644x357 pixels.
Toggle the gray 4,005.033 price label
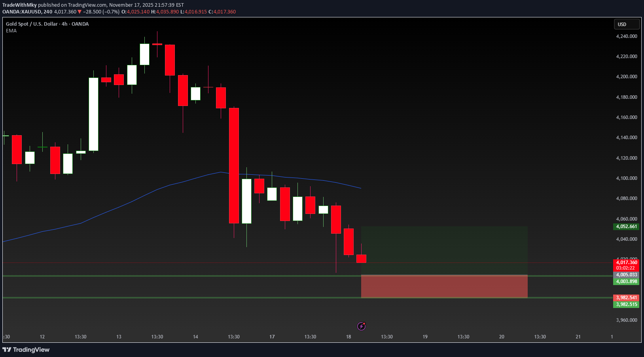click(x=626, y=274)
